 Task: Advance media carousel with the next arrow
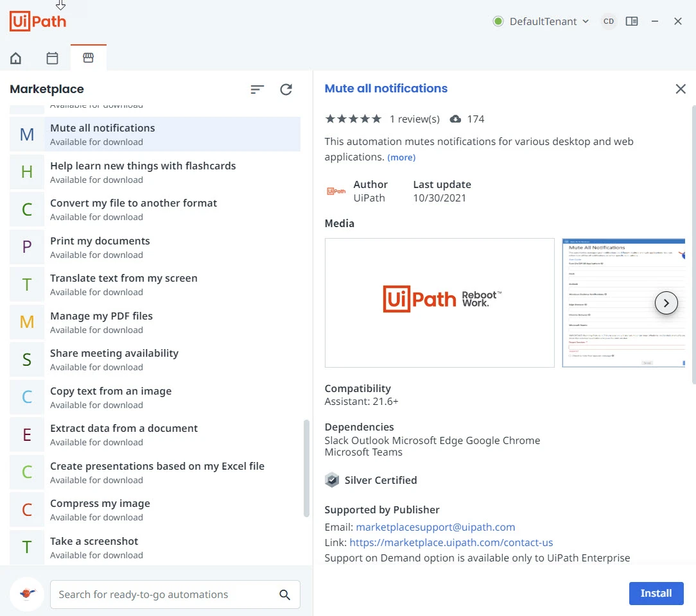tap(666, 303)
